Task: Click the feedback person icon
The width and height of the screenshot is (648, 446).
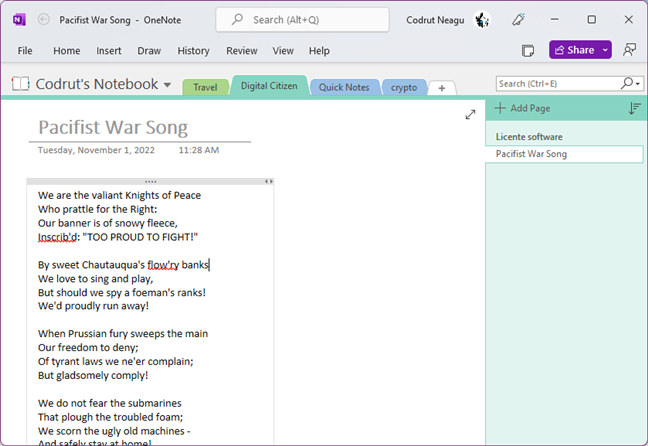Action: (x=629, y=50)
